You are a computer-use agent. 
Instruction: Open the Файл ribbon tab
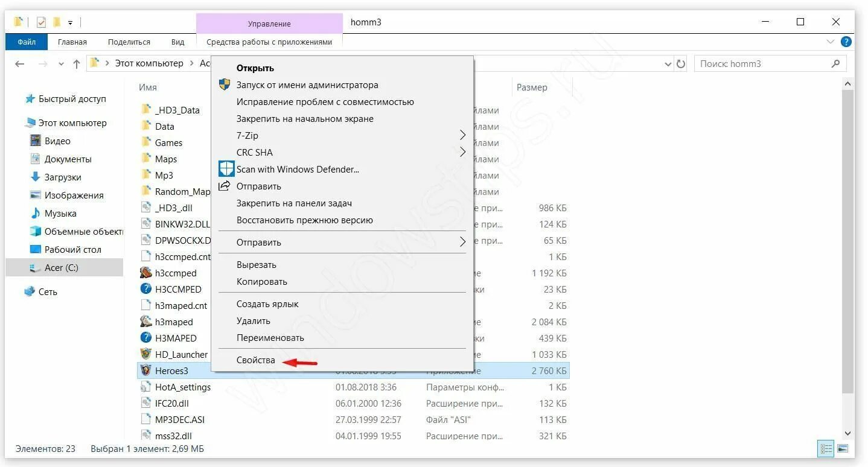[x=27, y=42]
